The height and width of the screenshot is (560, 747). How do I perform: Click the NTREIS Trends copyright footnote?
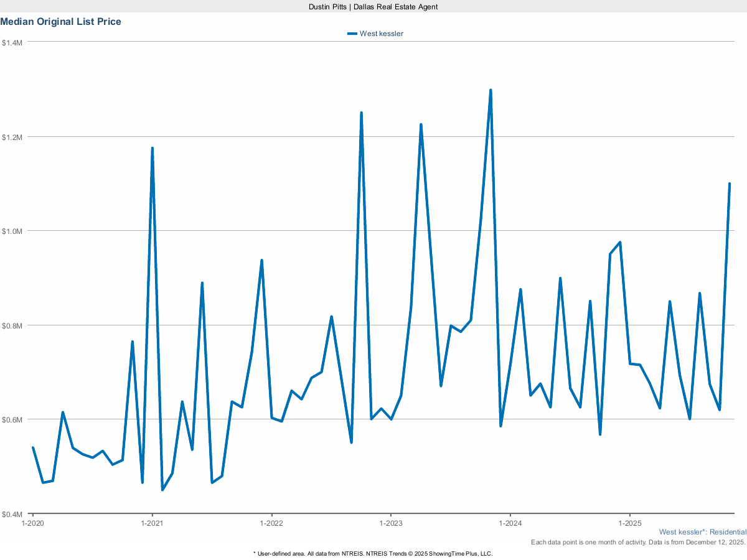click(x=373, y=553)
